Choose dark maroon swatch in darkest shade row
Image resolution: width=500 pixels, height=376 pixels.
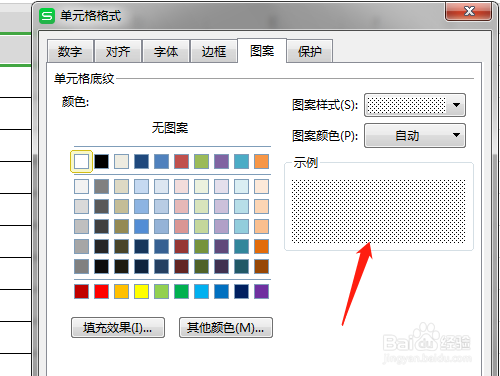tap(181, 266)
